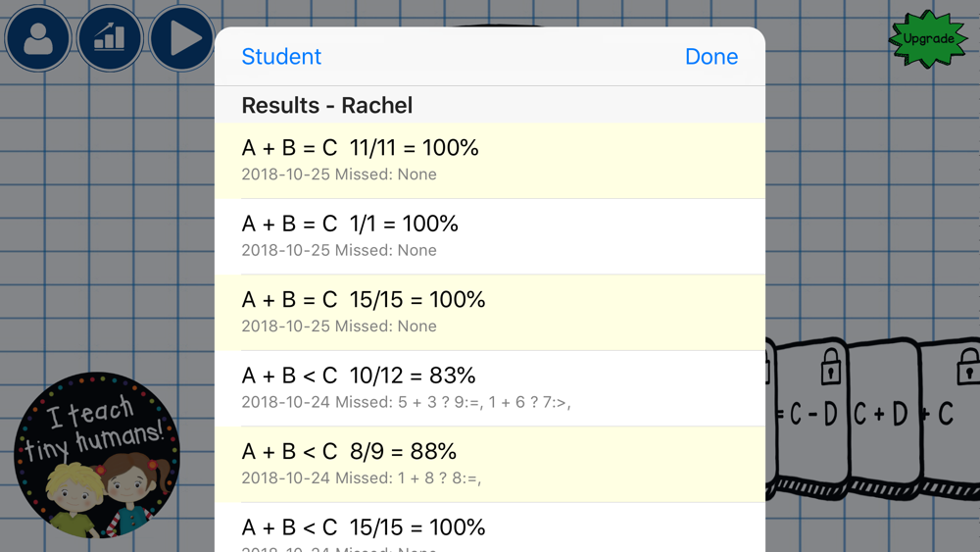Choose the A + B = C 15/15 result
The image size is (980, 552).
coord(490,313)
